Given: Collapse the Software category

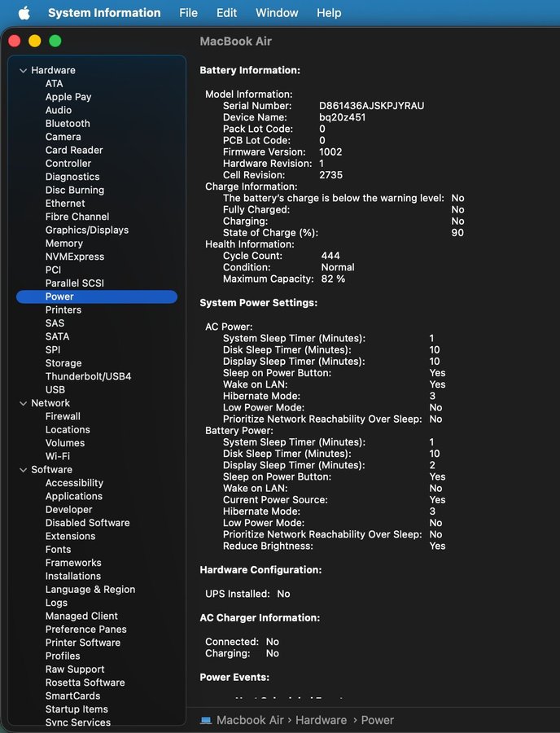Looking at the screenshot, I should (23, 470).
